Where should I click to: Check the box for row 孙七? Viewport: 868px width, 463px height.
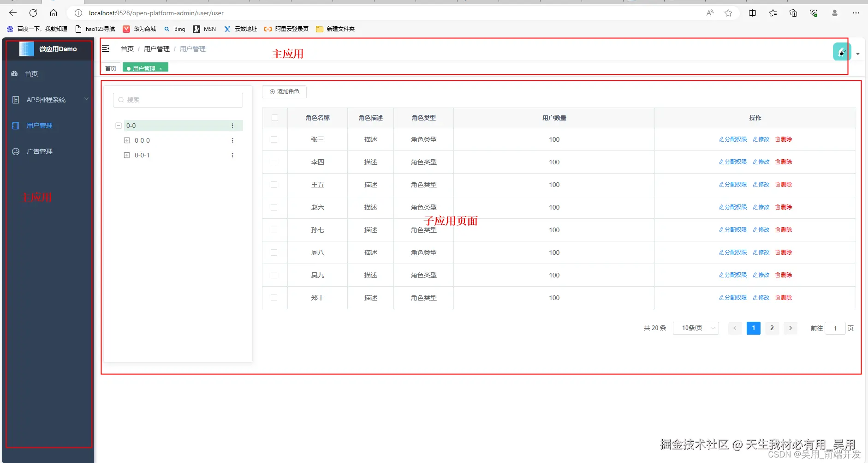pos(274,230)
